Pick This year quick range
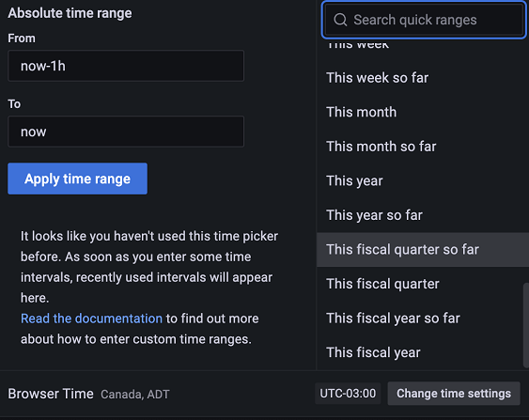The height and width of the screenshot is (420, 529). click(x=423, y=180)
